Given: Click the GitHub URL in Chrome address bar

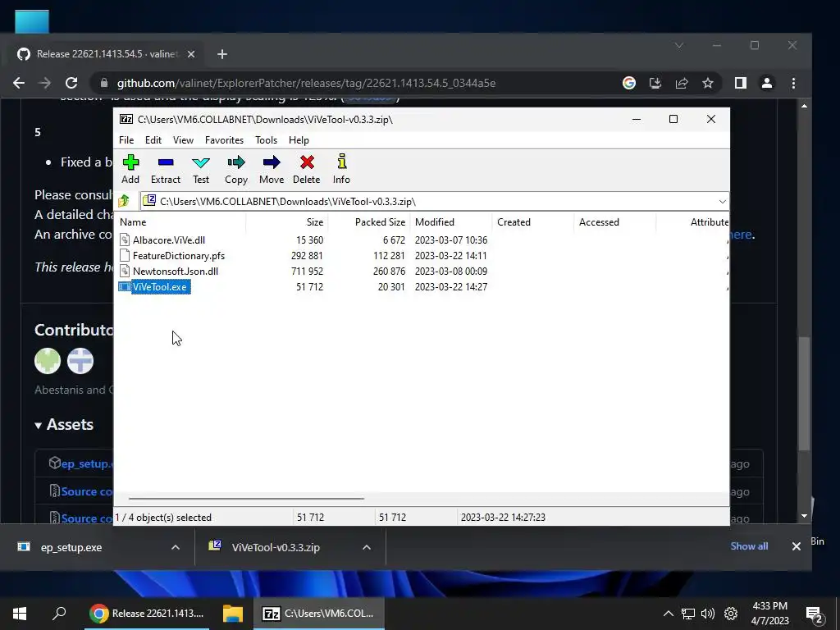Looking at the screenshot, I should (x=307, y=83).
